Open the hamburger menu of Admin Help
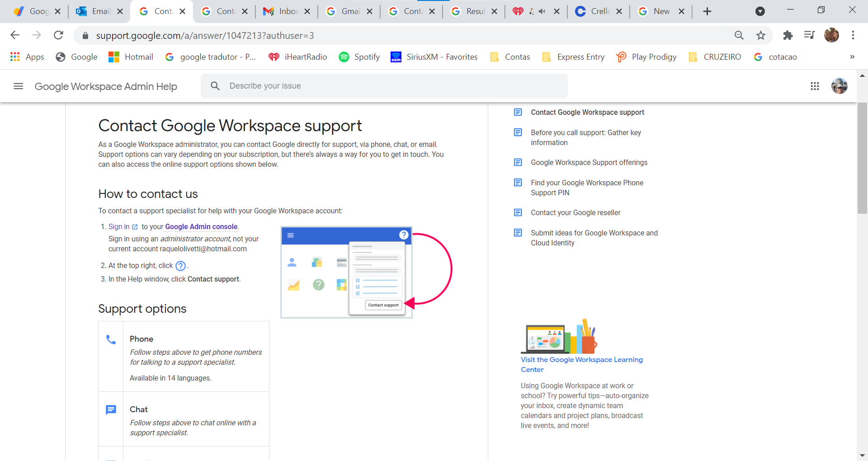Viewport: 868px width, 461px height. [18, 86]
